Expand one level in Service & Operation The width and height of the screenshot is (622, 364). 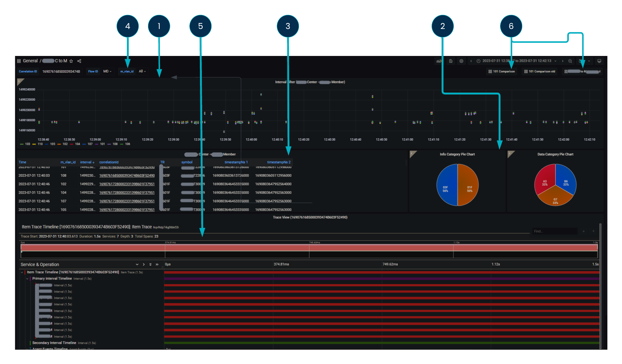[137, 265]
